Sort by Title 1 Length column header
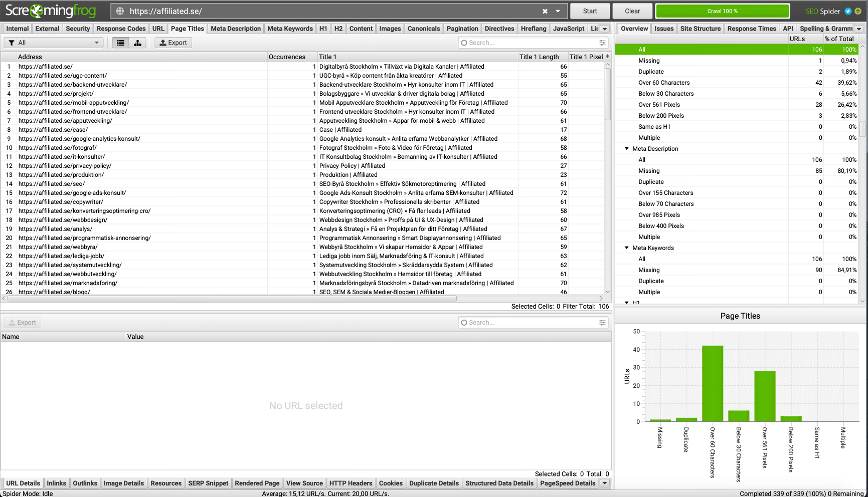 pyautogui.click(x=543, y=57)
